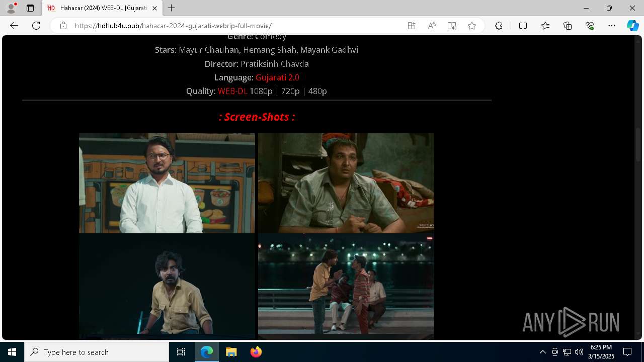Open Copilot sidebar icon

(632, 26)
